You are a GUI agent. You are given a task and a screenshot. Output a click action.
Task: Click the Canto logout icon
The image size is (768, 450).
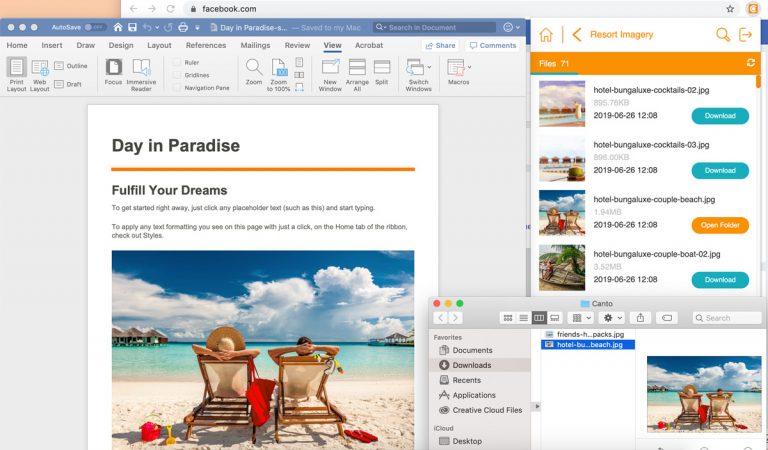pyautogui.click(x=745, y=35)
